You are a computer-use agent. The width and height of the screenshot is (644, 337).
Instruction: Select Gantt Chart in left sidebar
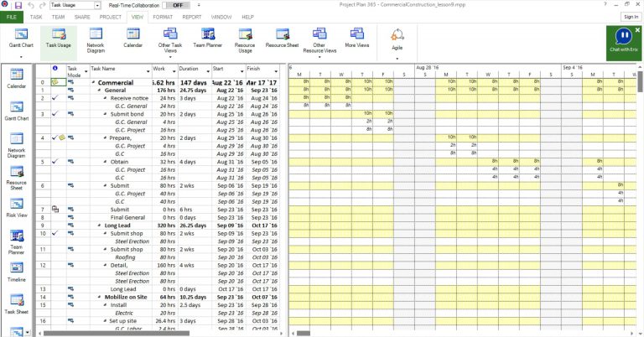17,111
